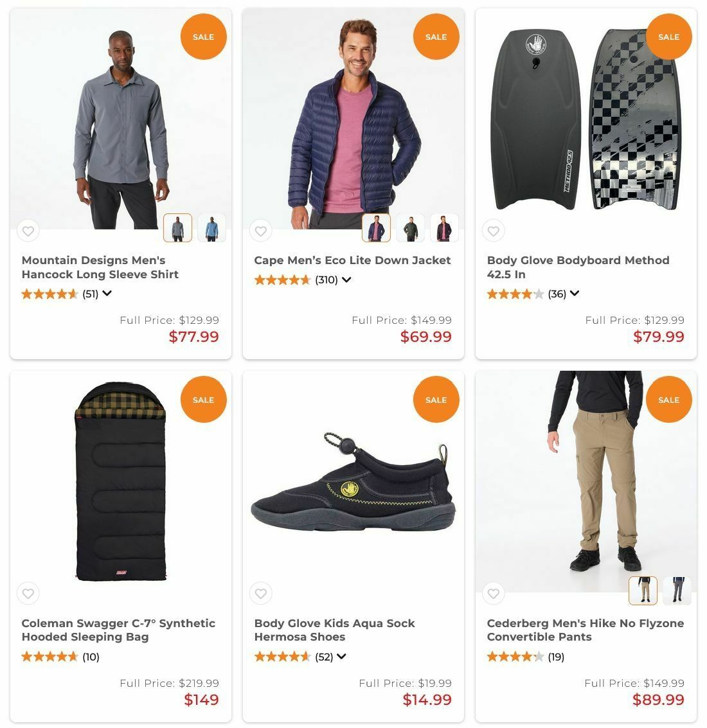This screenshot has height=728, width=707.
Task: Expand ratings for Kids Aqua Sock shoes
Action: 341,657
